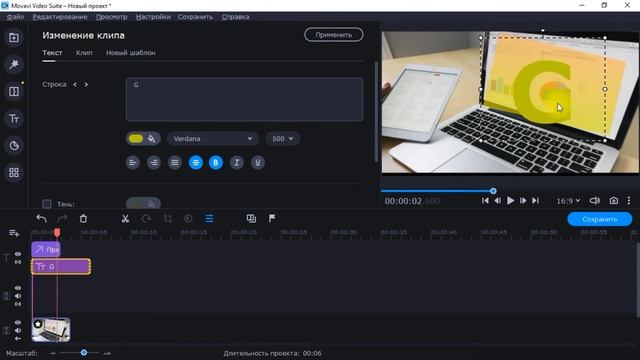Toggle underline formatting
The width and height of the screenshot is (640, 360).
coord(258,163)
